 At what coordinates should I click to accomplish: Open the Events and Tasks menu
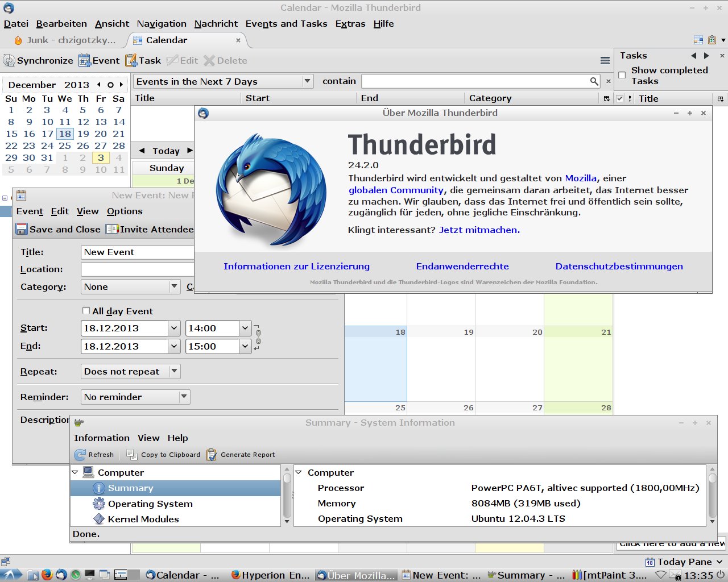(286, 23)
